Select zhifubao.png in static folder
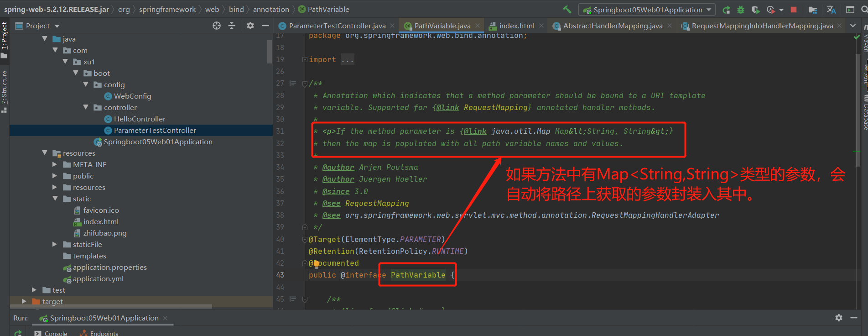This screenshot has width=868, height=336. tap(105, 233)
